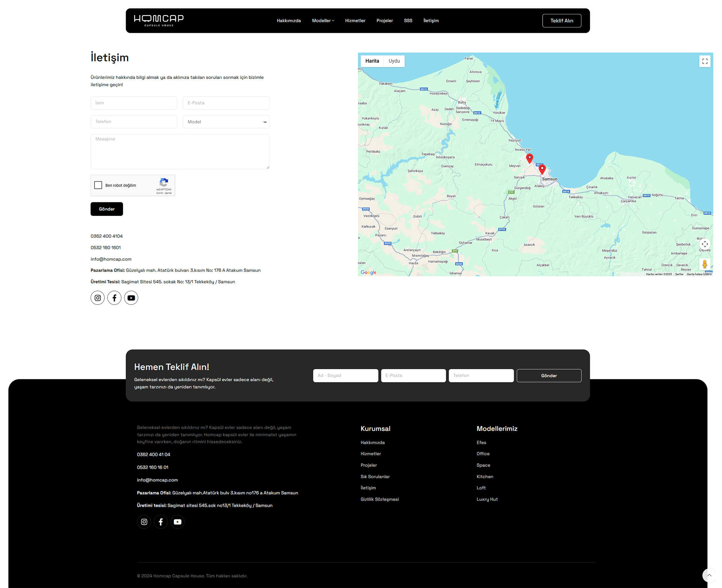This screenshot has width=722, height=588.
Task: Open SSS in the top navigation
Action: pyautogui.click(x=408, y=21)
